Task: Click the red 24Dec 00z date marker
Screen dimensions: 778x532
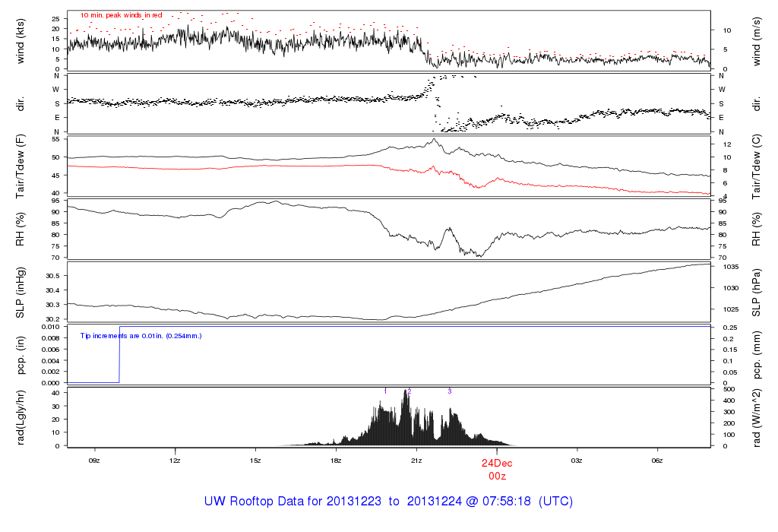Action: (497, 468)
